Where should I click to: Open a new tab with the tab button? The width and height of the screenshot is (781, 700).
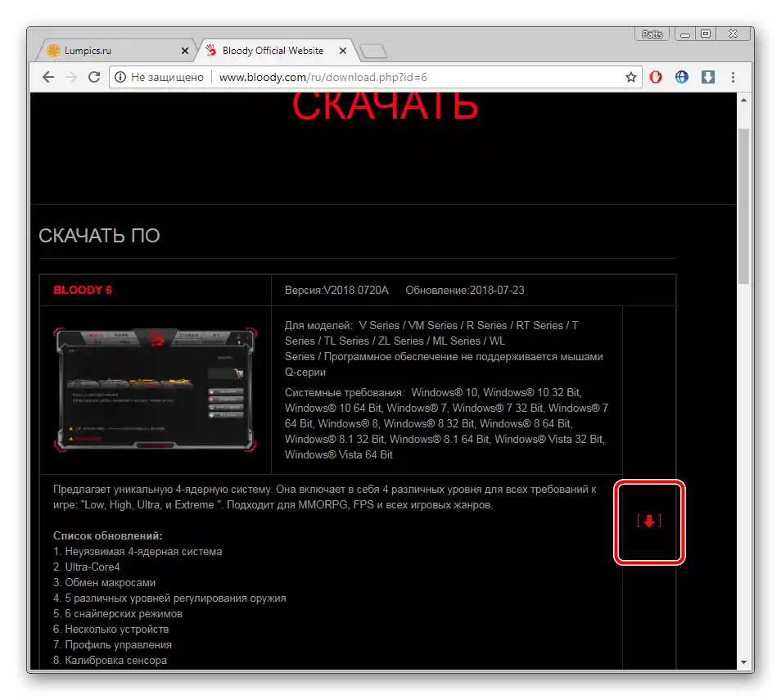(x=373, y=51)
